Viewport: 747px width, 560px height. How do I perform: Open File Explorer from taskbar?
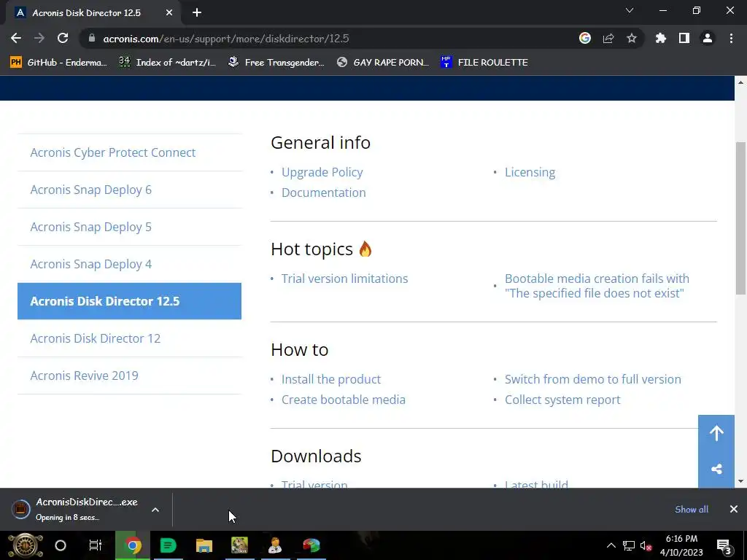click(x=204, y=545)
